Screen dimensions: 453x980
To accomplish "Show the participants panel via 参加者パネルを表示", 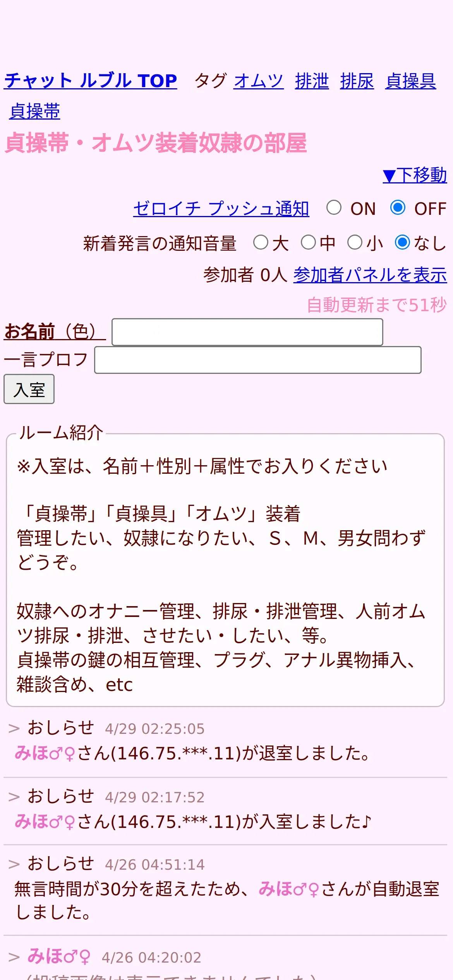I will [370, 275].
